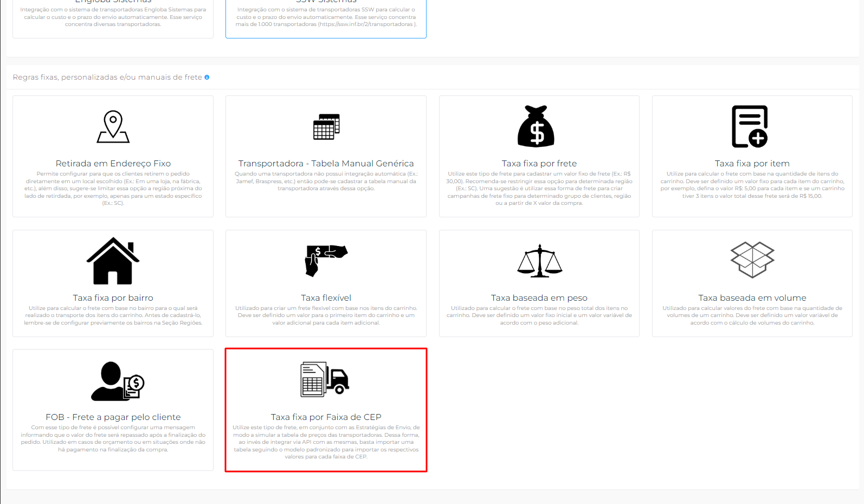The image size is (864, 504).
Task: Open Taxa baseada em volume title
Action: click(752, 298)
